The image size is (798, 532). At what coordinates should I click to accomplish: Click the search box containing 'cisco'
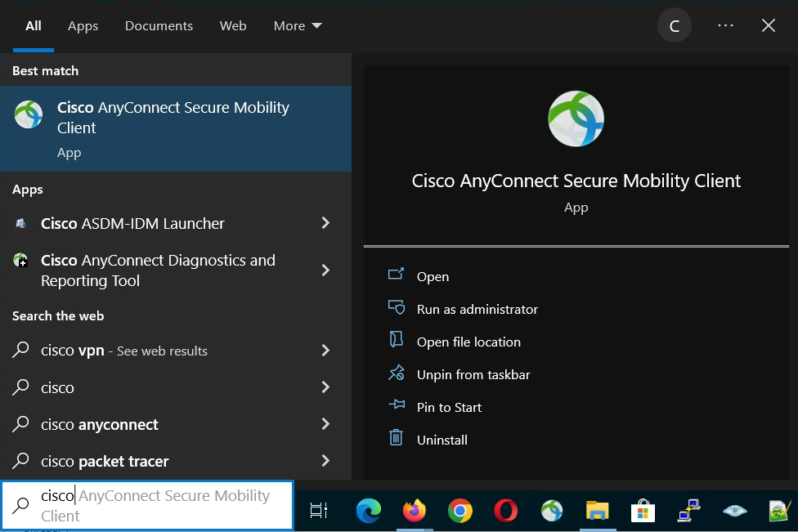(x=147, y=506)
